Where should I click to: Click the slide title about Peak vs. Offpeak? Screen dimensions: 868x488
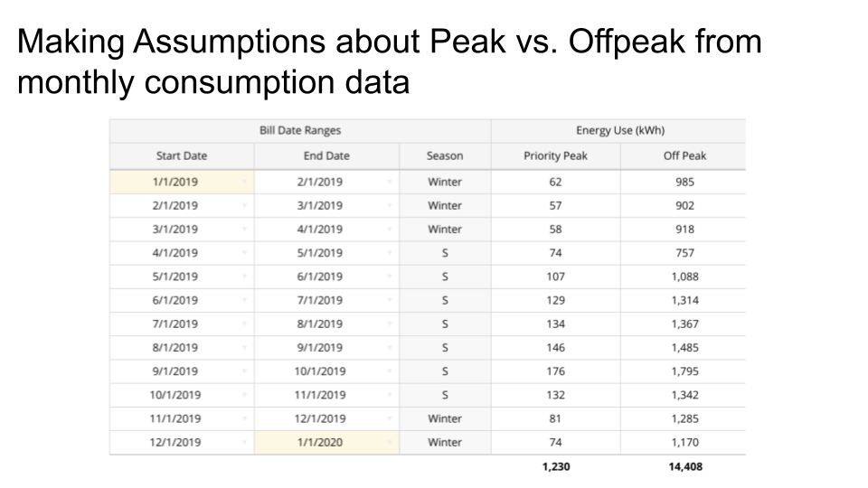(389, 61)
